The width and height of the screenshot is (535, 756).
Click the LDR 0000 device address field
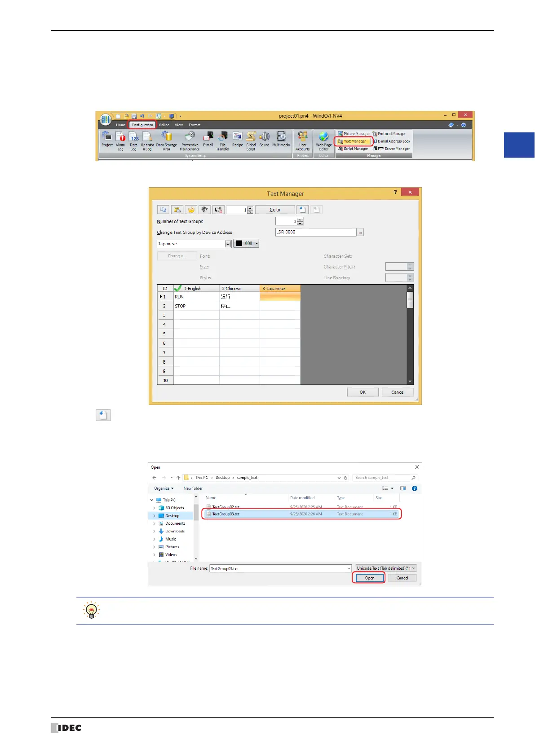pyautogui.click(x=315, y=233)
